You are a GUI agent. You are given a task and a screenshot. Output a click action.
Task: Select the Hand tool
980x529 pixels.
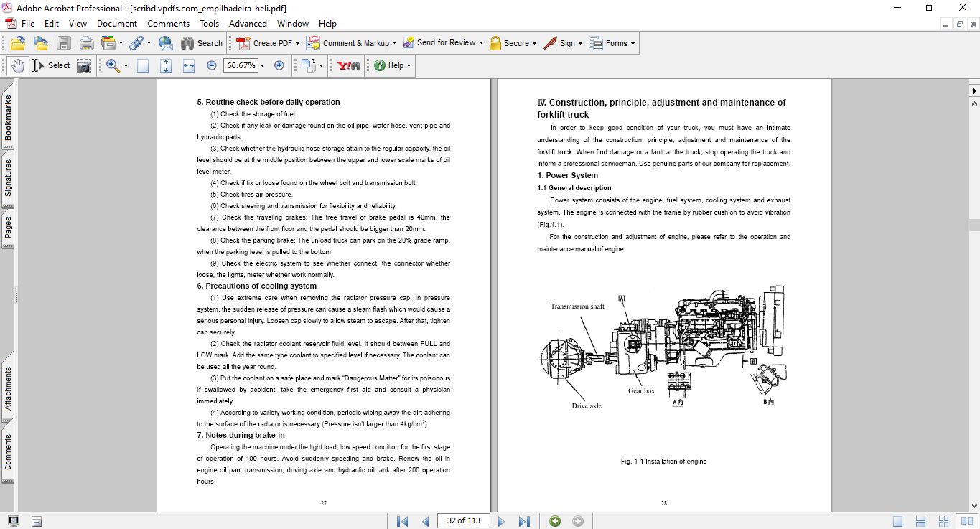(x=17, y=65)
